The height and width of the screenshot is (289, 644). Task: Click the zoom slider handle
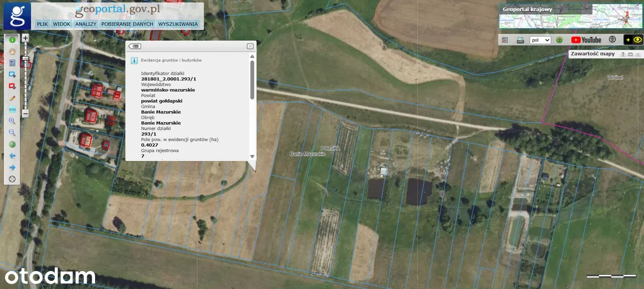(26, 58)
